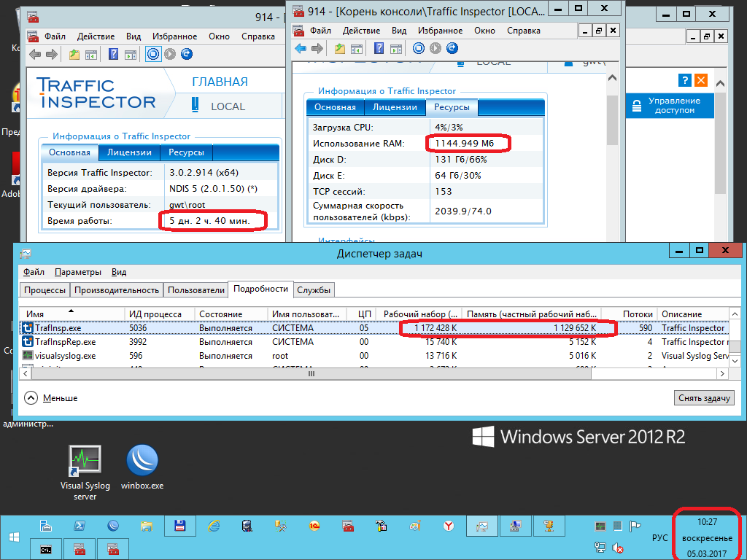Viewport: 747px width, 560px height.
Task: Open Лицензии tab in front console window
Action: pyautogui.click(x=395, y=107)
